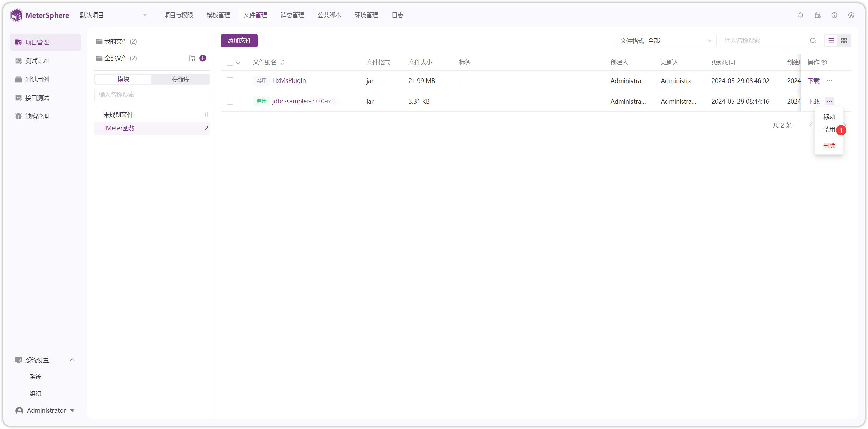Switch to the 存储库 tab
Image resolution: width=868 pixels, height=429 pixels.
(181, 79)
